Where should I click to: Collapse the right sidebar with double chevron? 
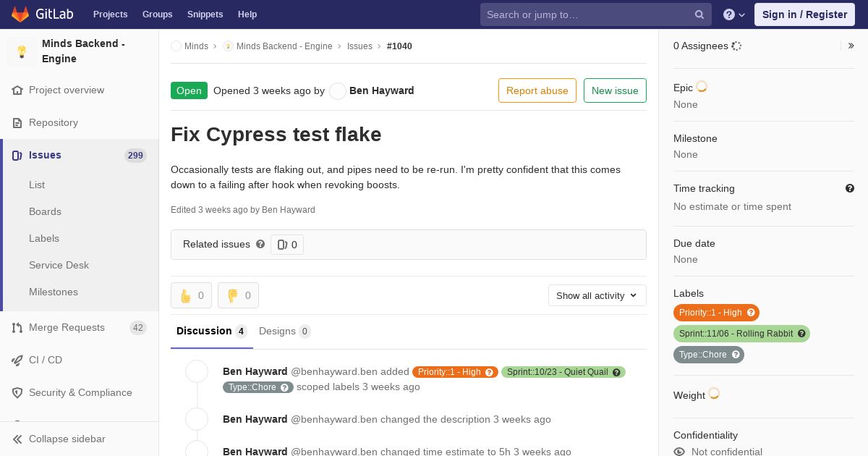point(851,46)
